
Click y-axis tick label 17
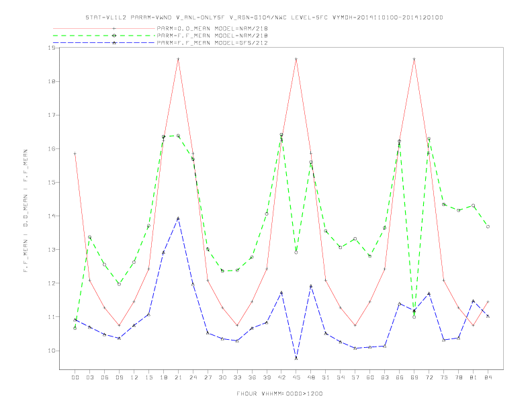(52, 115)
